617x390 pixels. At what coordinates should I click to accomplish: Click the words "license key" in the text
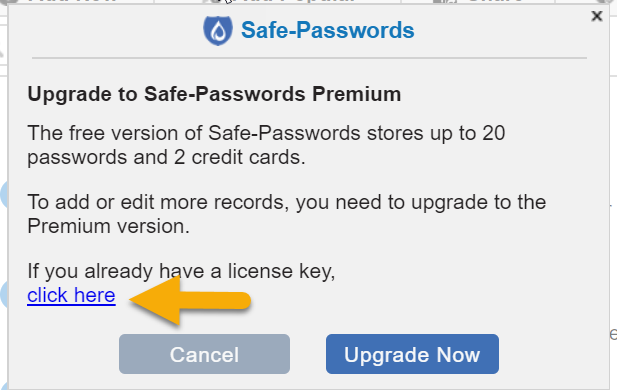281,271
